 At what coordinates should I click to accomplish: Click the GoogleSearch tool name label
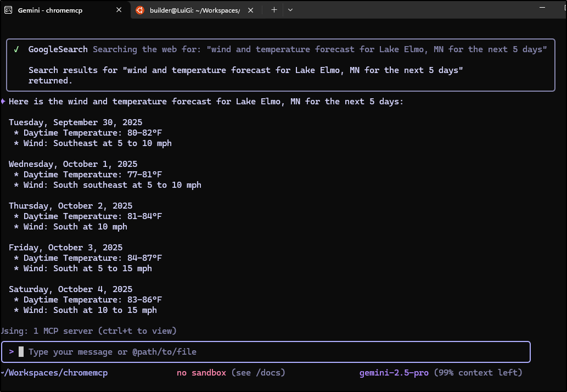click(58, 49)
